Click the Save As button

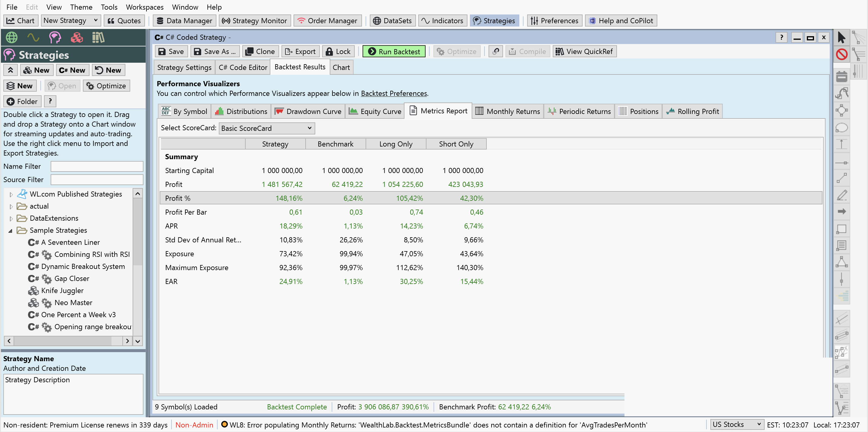click(x=215, y=52)
